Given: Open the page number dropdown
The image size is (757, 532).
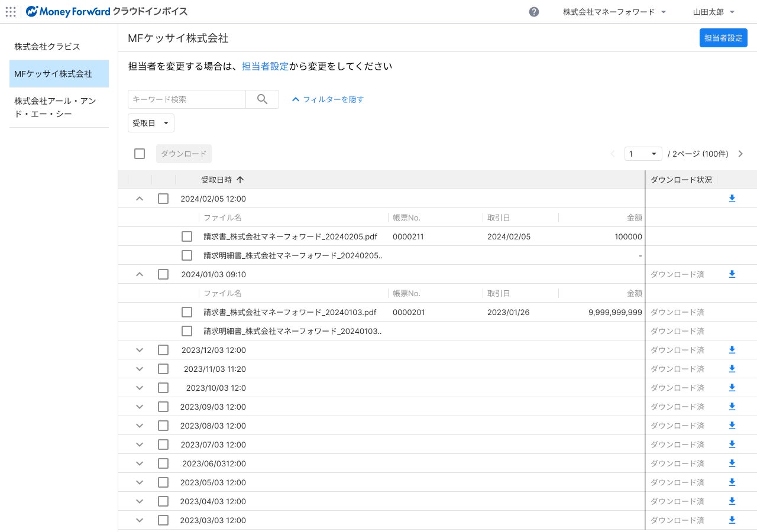Looking at the screenshot, I should point(643,154).
